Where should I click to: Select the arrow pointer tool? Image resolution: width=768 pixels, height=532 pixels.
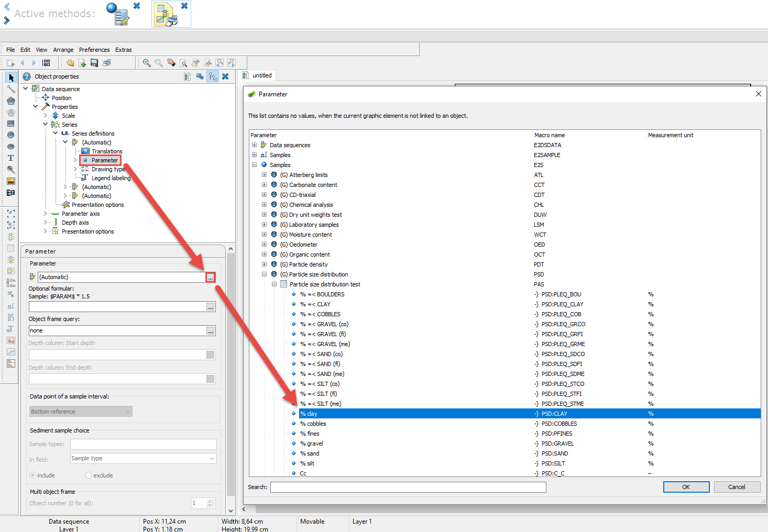tap(10, 77)
